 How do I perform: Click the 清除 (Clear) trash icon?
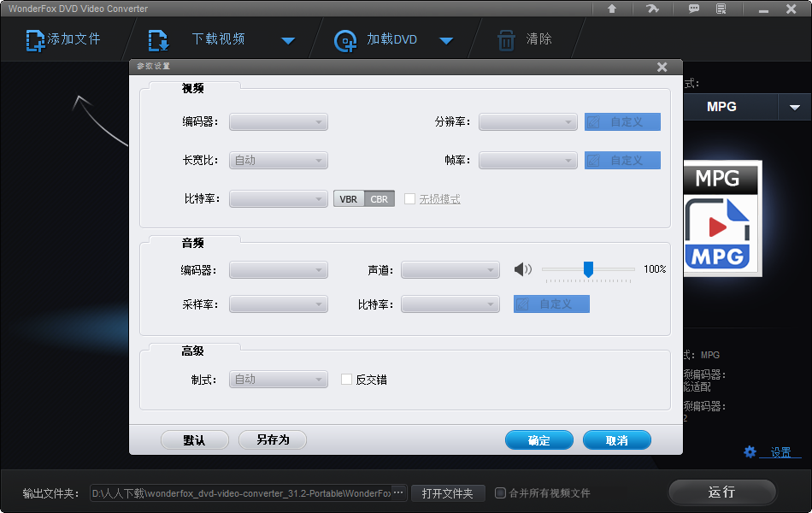tap(506, 39)
